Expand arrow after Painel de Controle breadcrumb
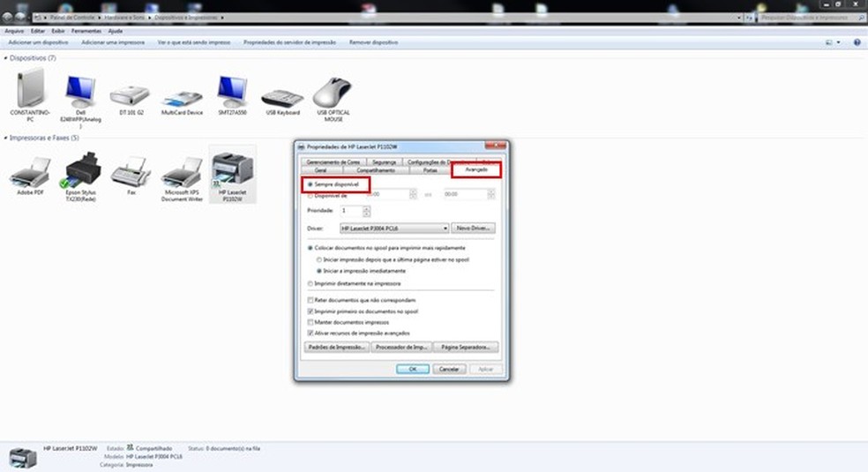 point(100,18)
